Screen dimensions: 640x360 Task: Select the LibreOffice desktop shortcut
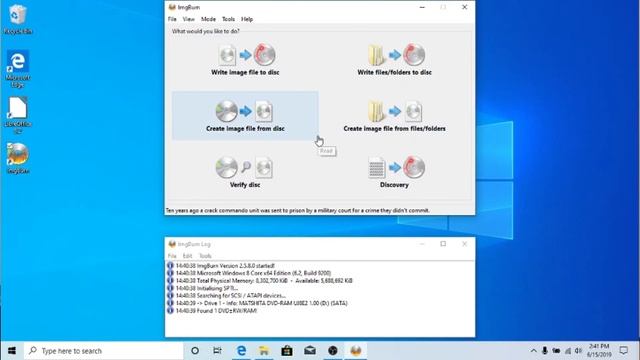[18, 115]
